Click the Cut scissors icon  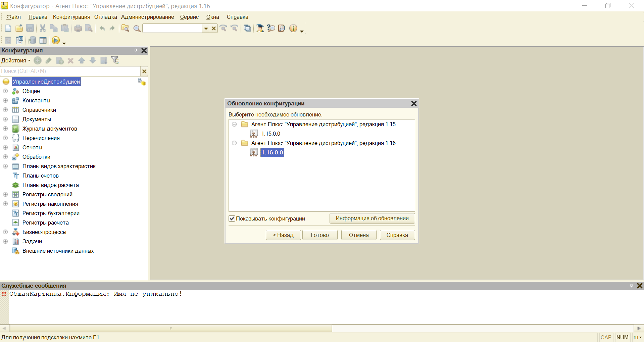[43, 29]
